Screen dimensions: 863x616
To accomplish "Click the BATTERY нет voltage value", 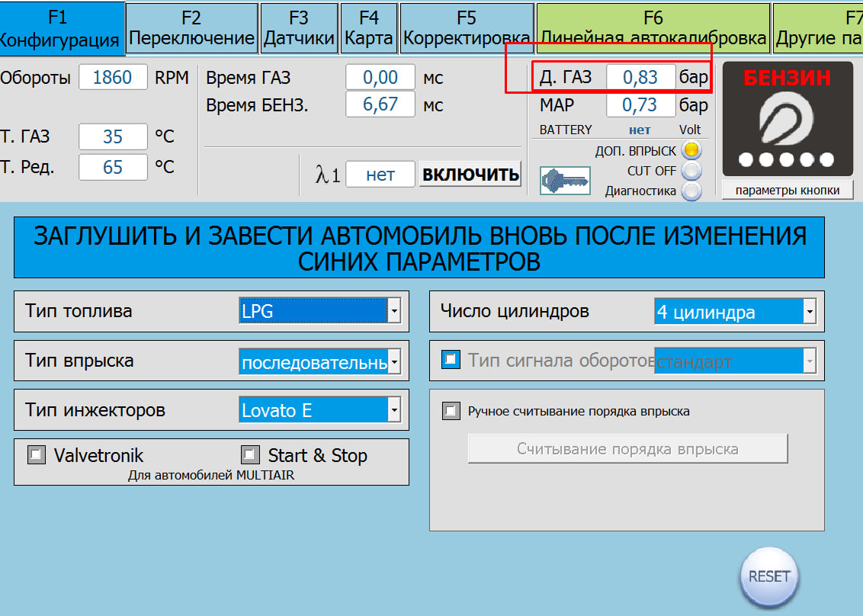I will coord(640,130).
